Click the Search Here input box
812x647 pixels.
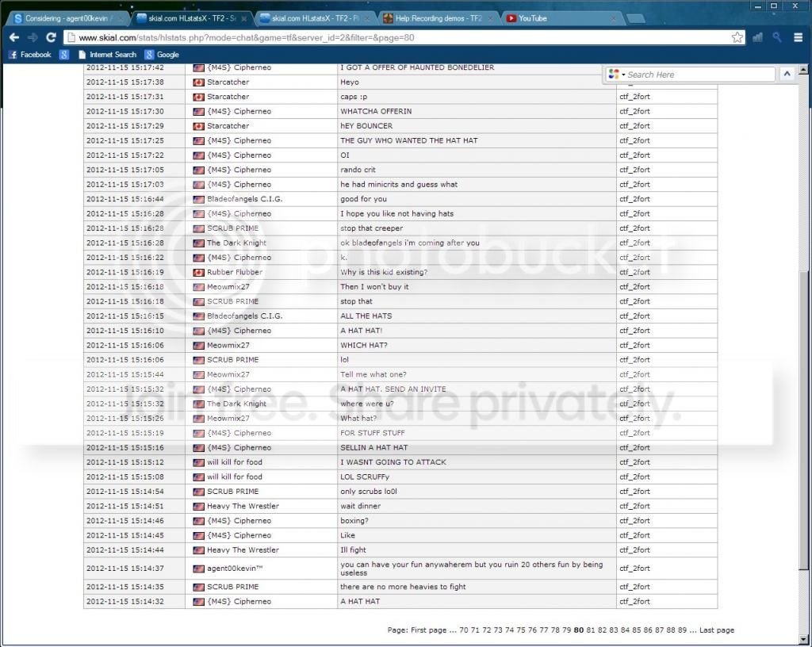(x=699, y=75)
